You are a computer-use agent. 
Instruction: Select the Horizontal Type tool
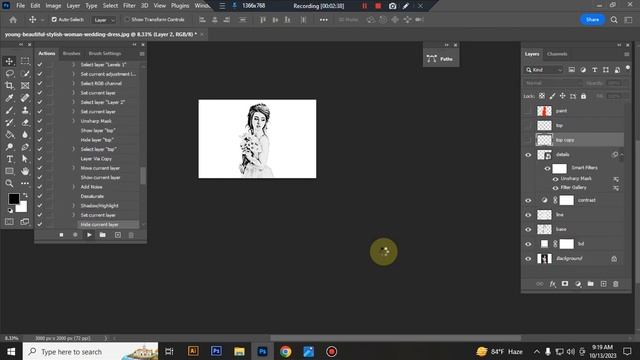9,159
